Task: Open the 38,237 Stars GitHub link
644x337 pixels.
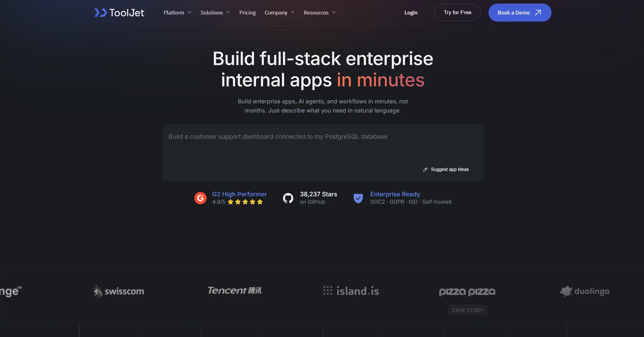Action: [x=318, y=194]
